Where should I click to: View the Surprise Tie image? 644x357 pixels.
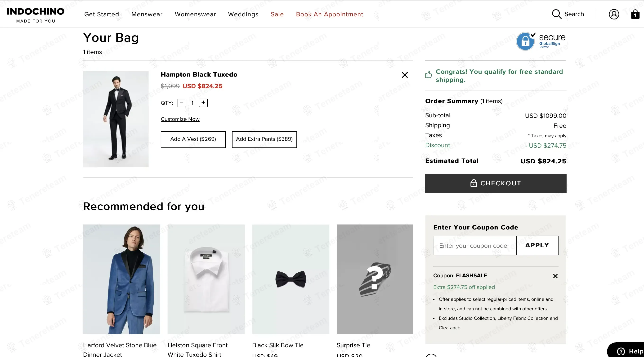click(x=375, y=279)
